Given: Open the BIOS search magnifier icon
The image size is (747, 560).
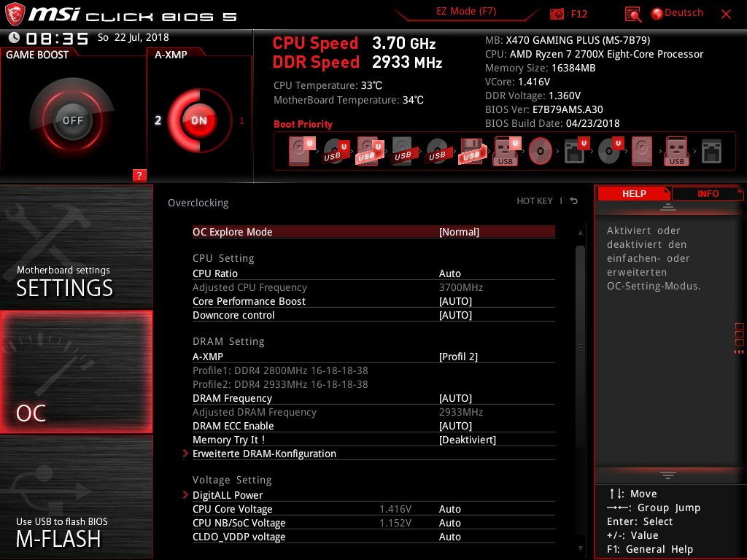Looking at the screenshot, I should tap(632, 15).
